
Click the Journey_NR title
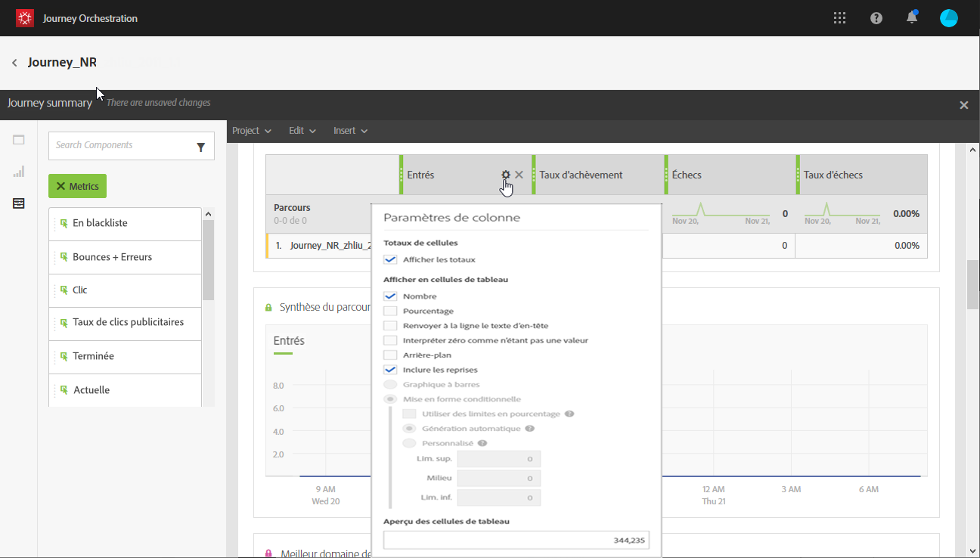coord(62,63)
